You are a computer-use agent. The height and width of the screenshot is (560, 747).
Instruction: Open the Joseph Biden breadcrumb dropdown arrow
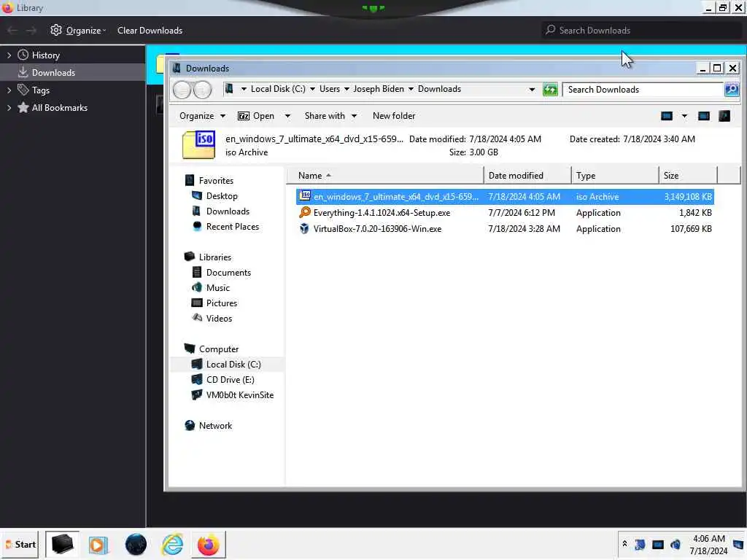411,89
